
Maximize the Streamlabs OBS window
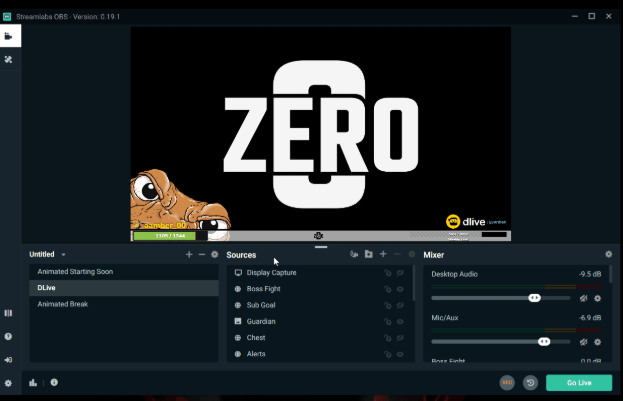click(x=592, y=16)
